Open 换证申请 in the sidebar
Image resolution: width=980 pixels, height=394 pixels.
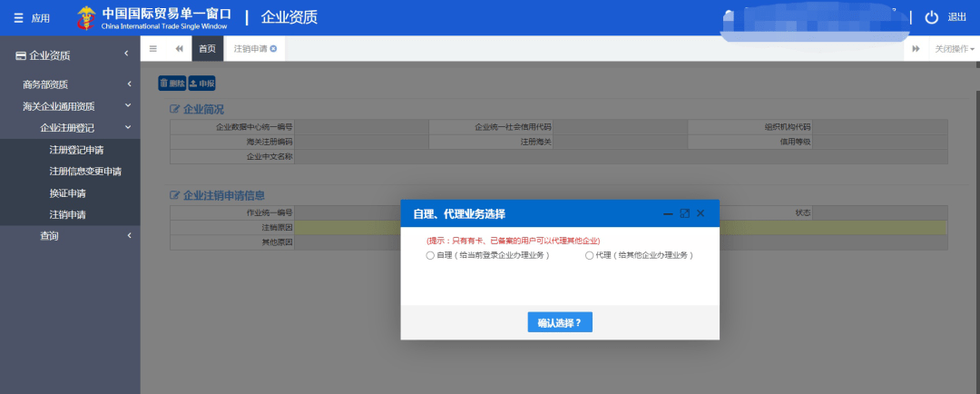click(67, 192)
